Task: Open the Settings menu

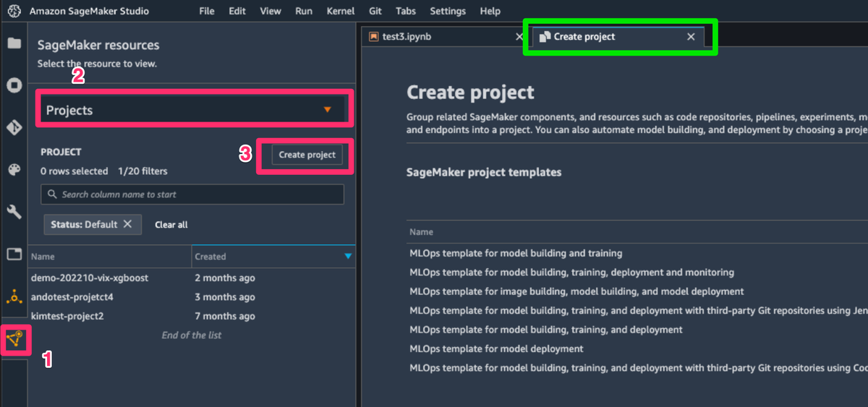Action: tap(448, 11)
